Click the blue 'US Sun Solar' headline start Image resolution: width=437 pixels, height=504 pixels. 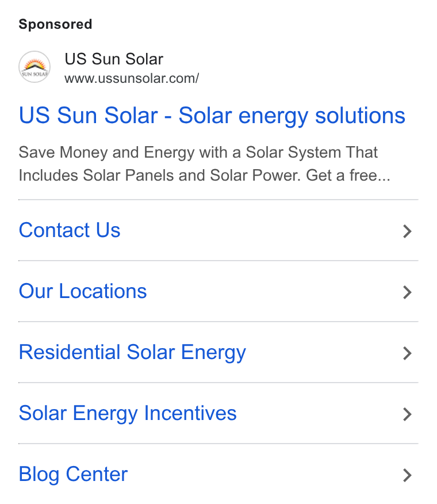89,115
